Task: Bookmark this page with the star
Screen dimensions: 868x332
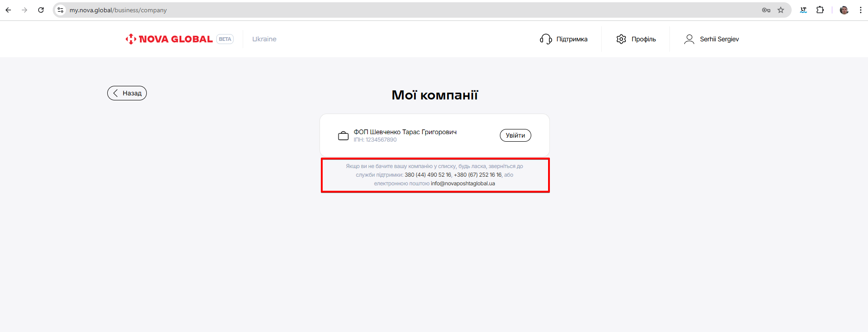Action: 781,10
